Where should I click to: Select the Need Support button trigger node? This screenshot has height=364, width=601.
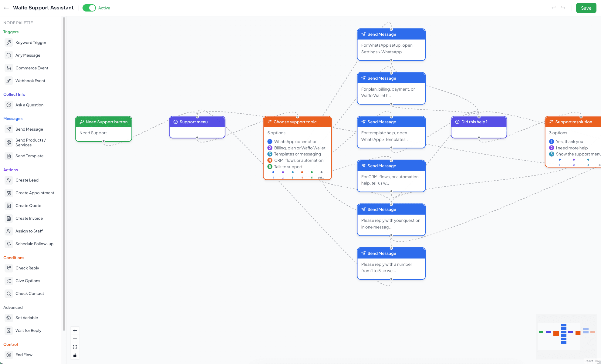click(x=103, y=129)
